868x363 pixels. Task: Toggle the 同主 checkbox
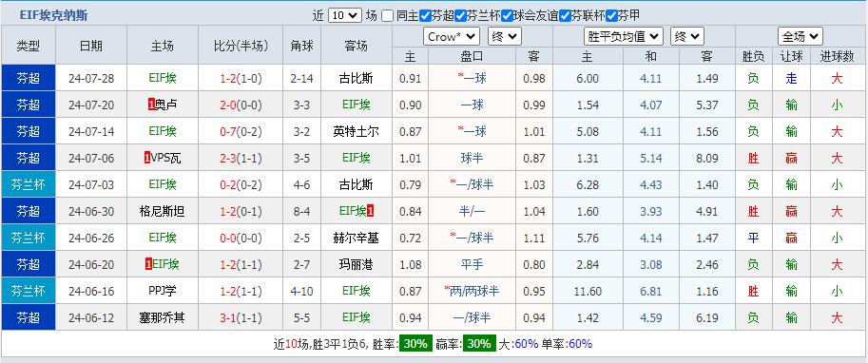coord(388,15)
